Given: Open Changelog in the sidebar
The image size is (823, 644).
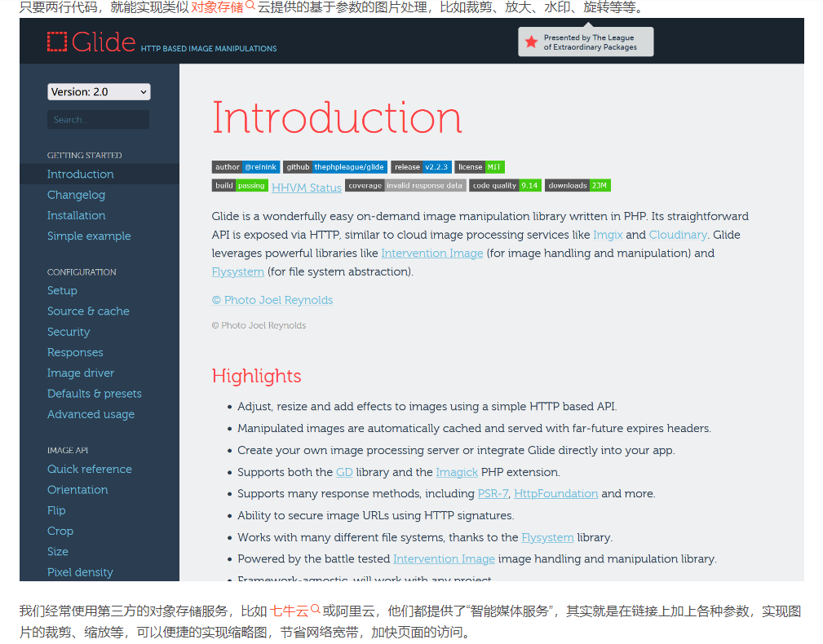Looking at the screenshot, I should (x=76, y=195).
